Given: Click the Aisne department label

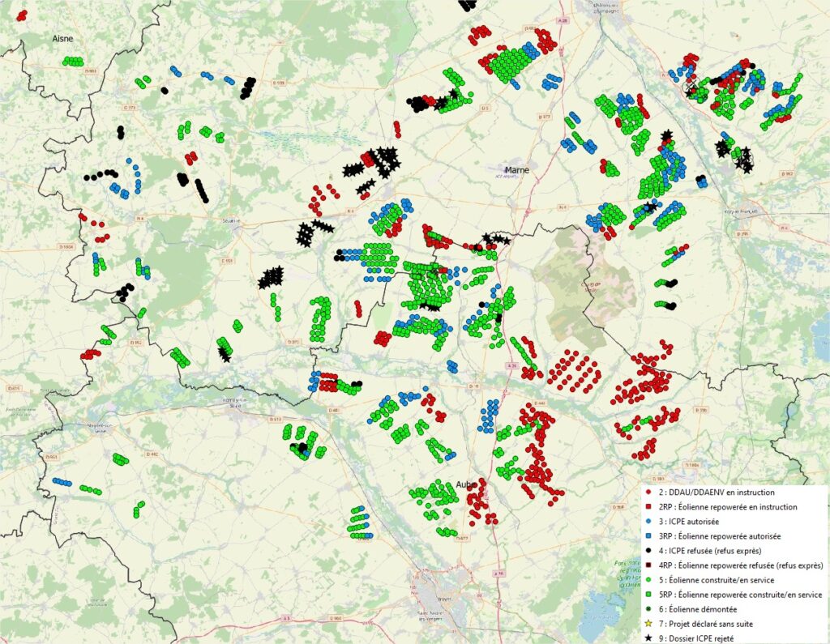Looking at the screenshot, I should (x=62, y=38).
